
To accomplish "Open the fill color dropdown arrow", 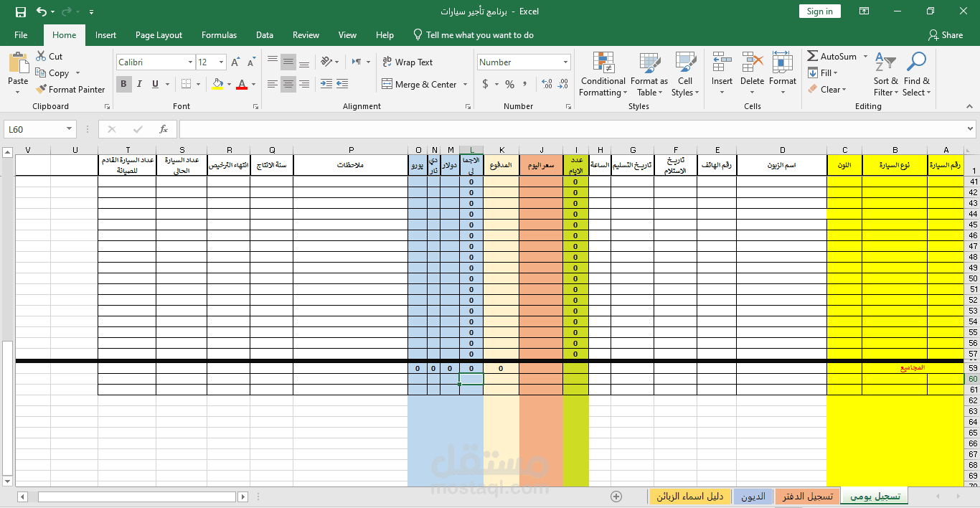I will (229, 85).
